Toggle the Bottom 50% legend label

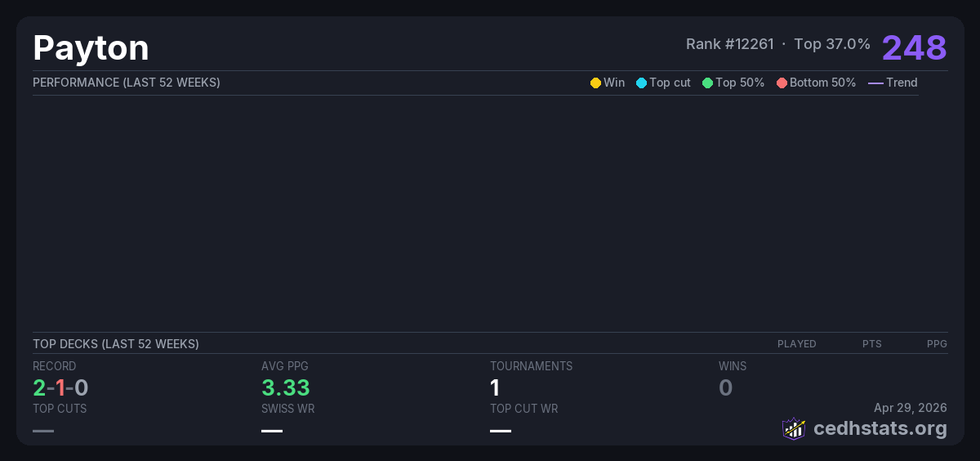(x=822, y=83)
